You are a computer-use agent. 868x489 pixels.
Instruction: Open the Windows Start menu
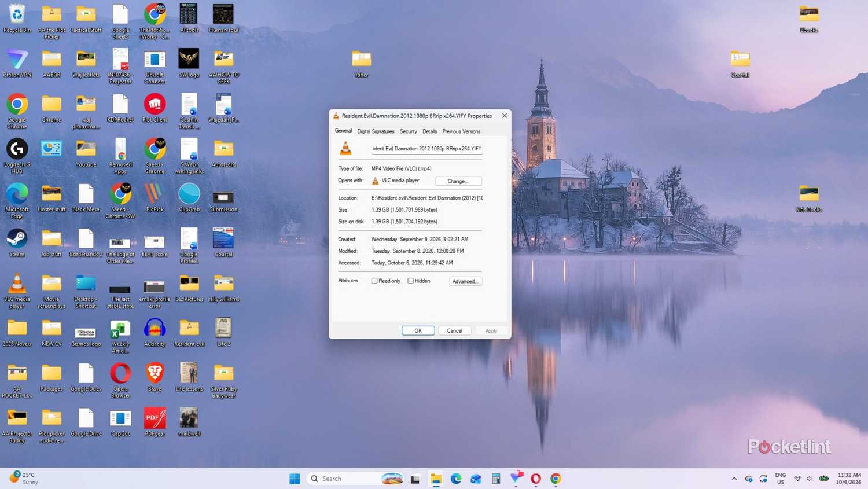tap(295, 479)
